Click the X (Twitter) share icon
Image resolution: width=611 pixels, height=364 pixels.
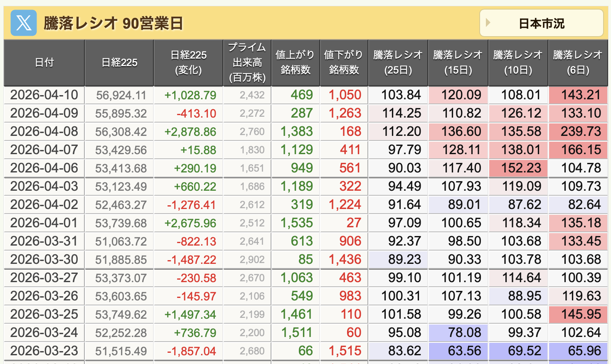[24, 23]
